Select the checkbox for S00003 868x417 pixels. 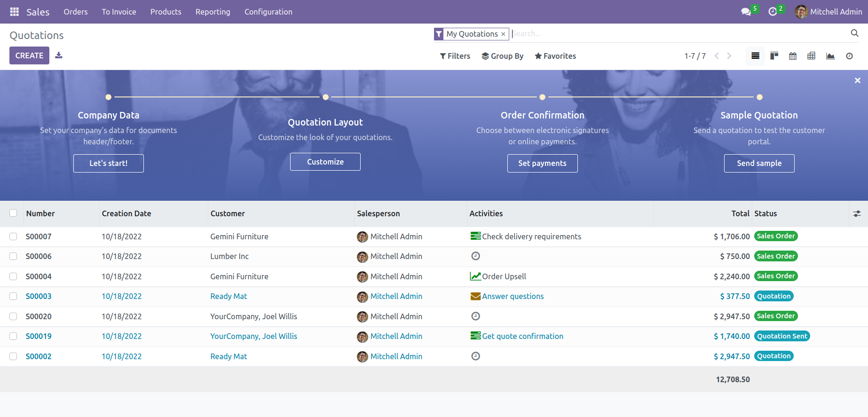(x=13, y=296)
